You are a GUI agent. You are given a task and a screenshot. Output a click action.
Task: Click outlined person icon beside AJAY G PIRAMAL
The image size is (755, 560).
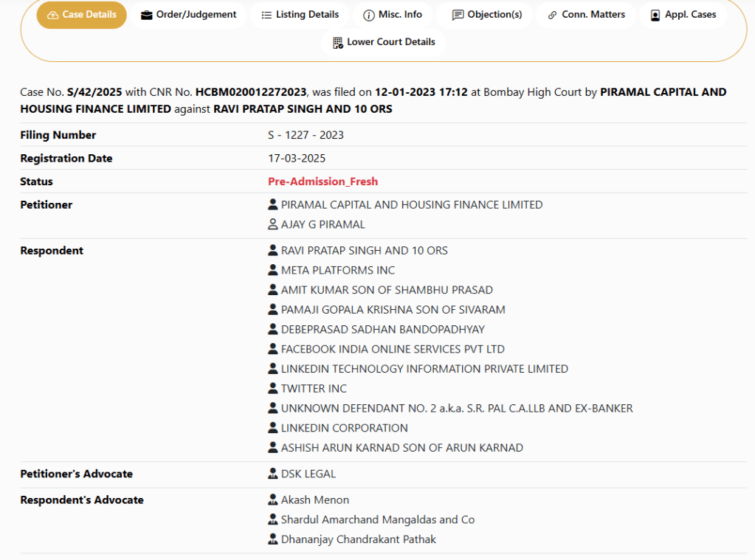[273, 224]
